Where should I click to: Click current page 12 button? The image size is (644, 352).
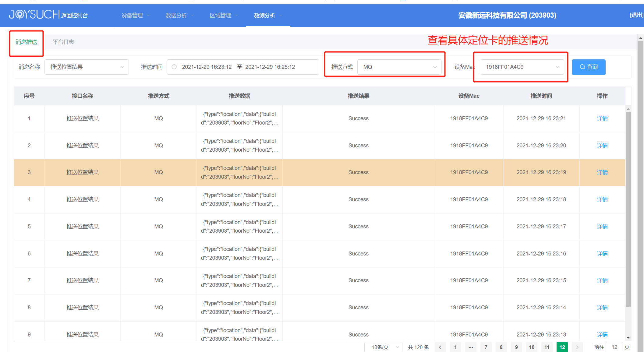click(562, 347)
